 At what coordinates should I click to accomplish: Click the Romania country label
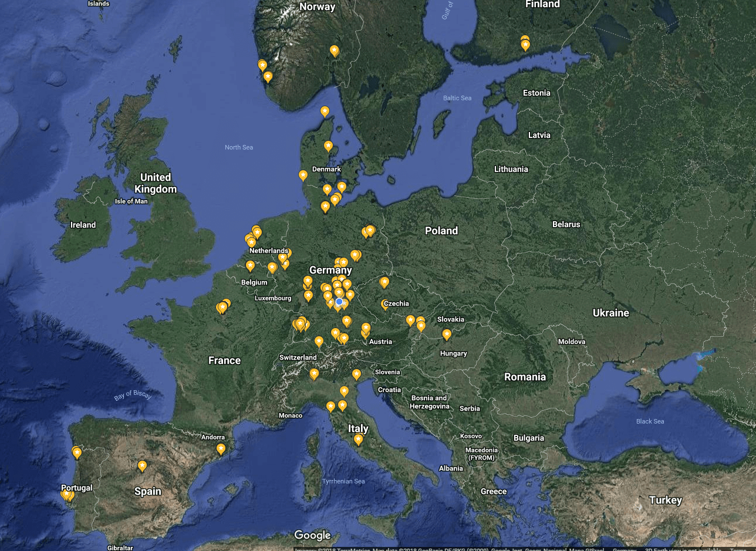click(x=525, y=377)
